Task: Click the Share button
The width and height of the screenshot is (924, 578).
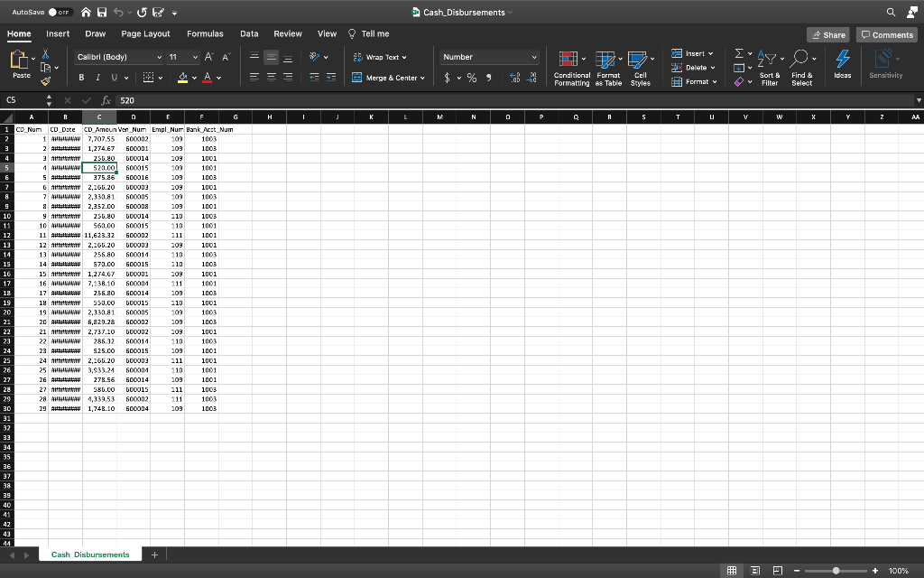Action: tap(828, 33)
